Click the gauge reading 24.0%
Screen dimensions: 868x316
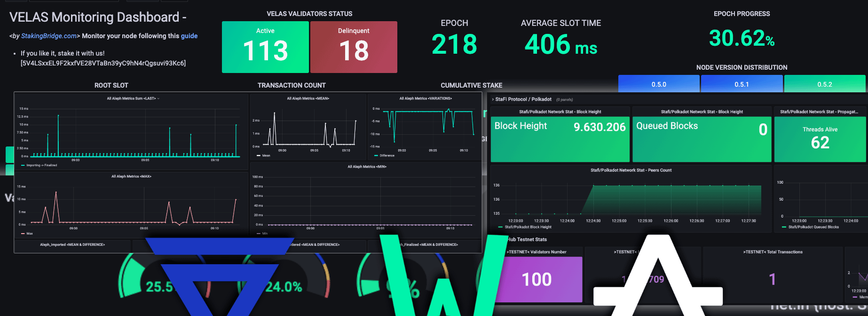coord(284,287)
